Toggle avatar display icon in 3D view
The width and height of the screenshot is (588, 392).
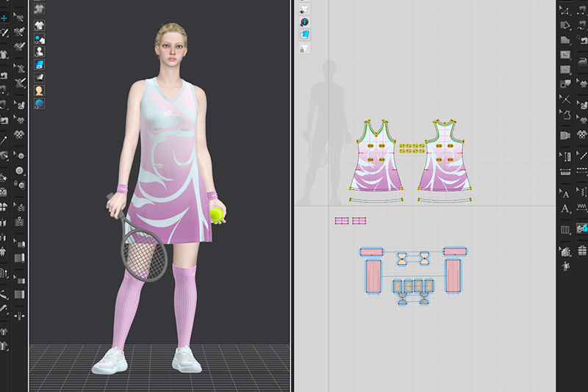click(x=40, y=51)
